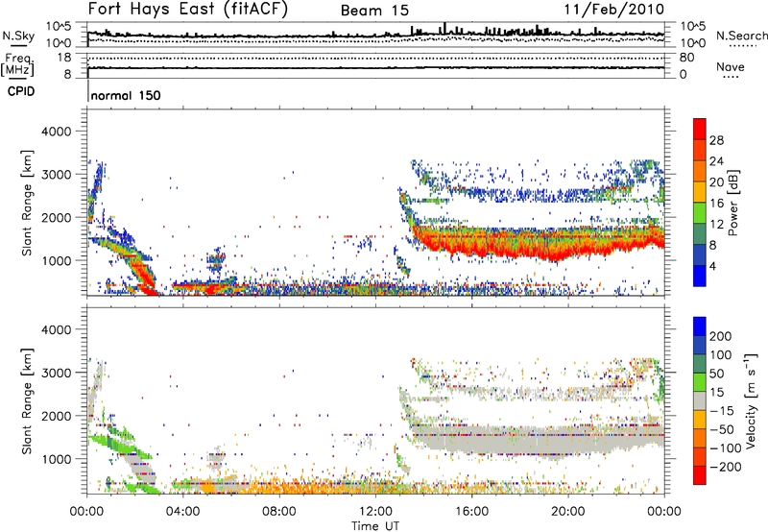The image size is (768, 532).
Task: Click the '16:00' time tick label
Action: pyautogui.click(x=471, y=512)
